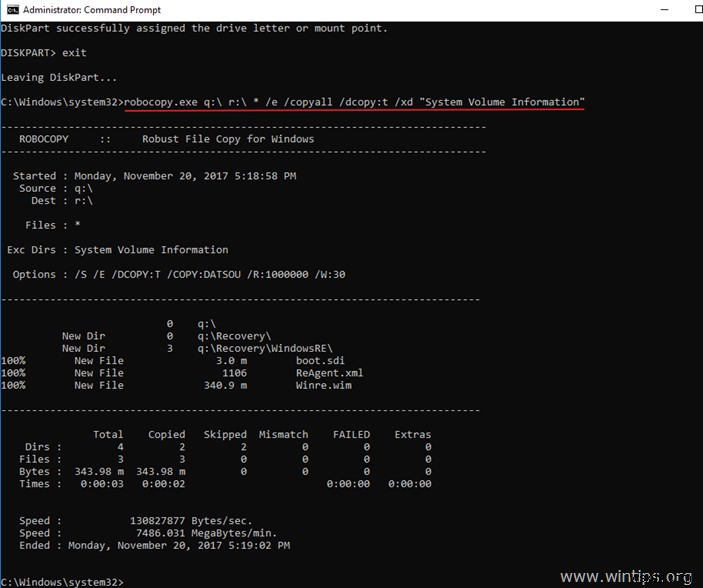Click the 'Exc Dirs : System Volume Information' line
The image size is (703, 588).
click(x=117, y=250)
